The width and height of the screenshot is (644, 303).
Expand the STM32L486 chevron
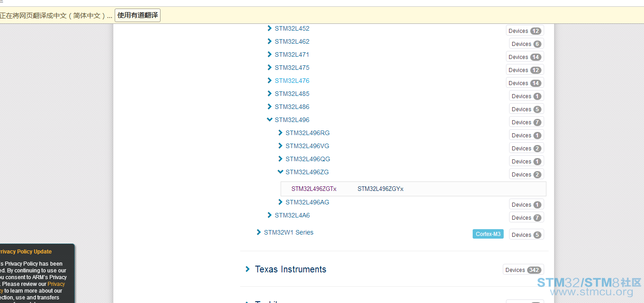coord(269,107)
